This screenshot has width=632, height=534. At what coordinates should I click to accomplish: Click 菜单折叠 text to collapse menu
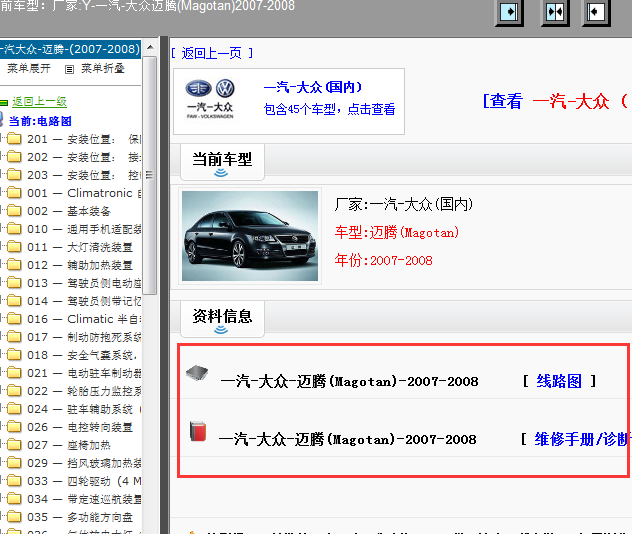(103, 69)
